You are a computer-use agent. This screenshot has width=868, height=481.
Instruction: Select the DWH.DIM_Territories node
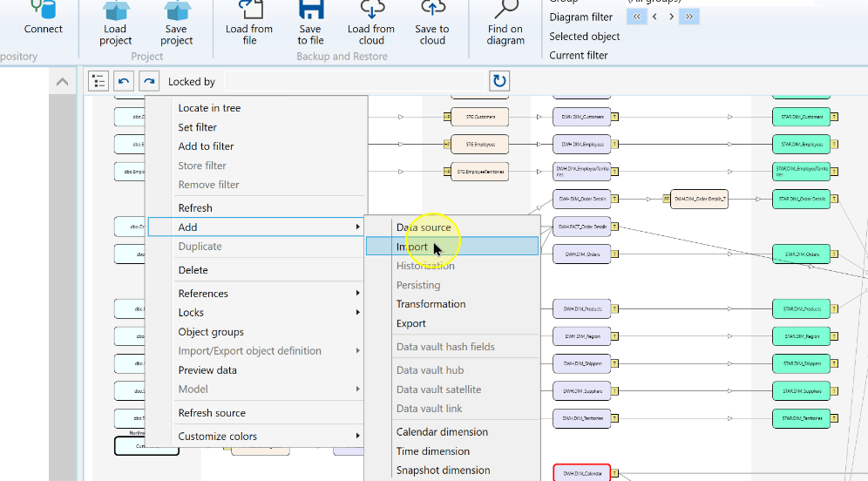pyautogui.click(x=582, y=418)
